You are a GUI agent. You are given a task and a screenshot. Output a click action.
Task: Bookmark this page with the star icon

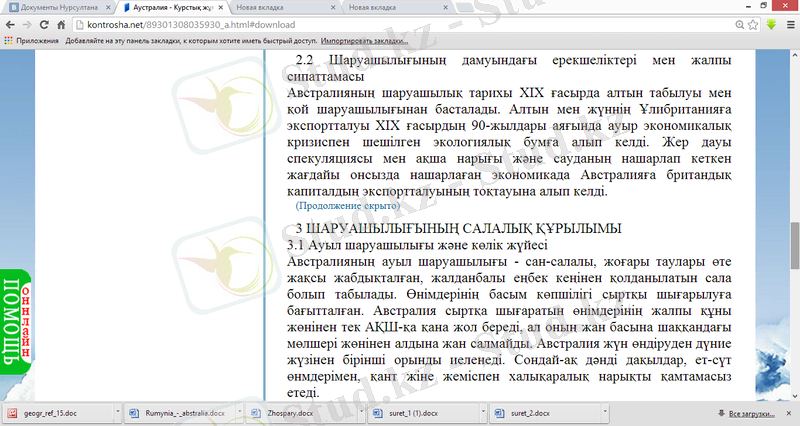[752, 24]
